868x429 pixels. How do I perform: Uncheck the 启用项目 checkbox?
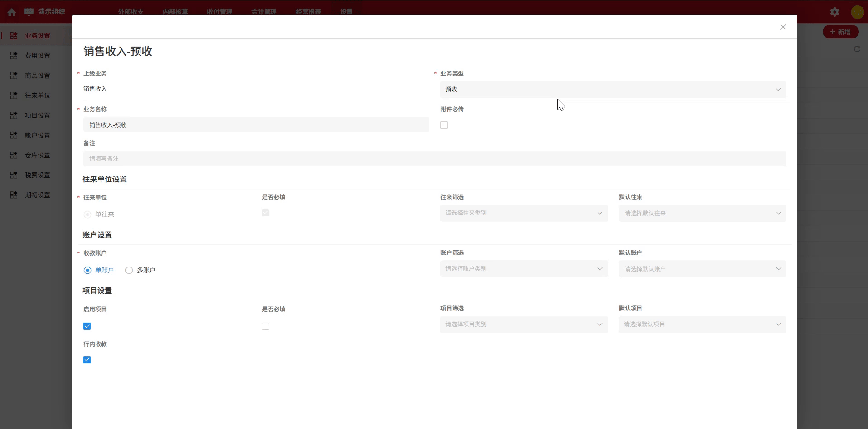(87, 326)
